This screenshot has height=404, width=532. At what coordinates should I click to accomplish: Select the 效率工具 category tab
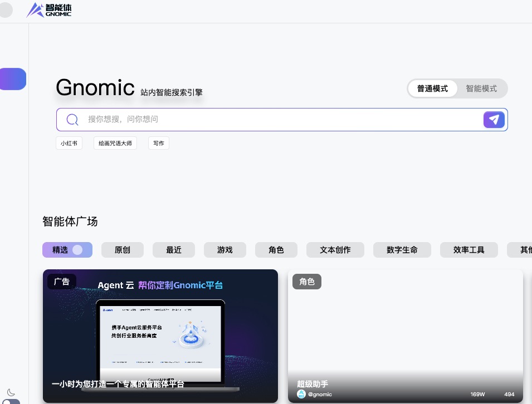pos(469,250)
